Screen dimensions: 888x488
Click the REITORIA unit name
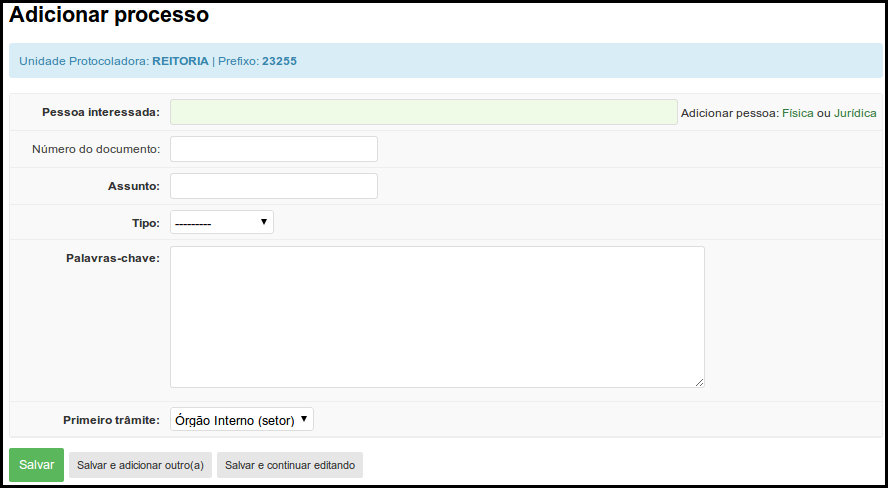181,61
